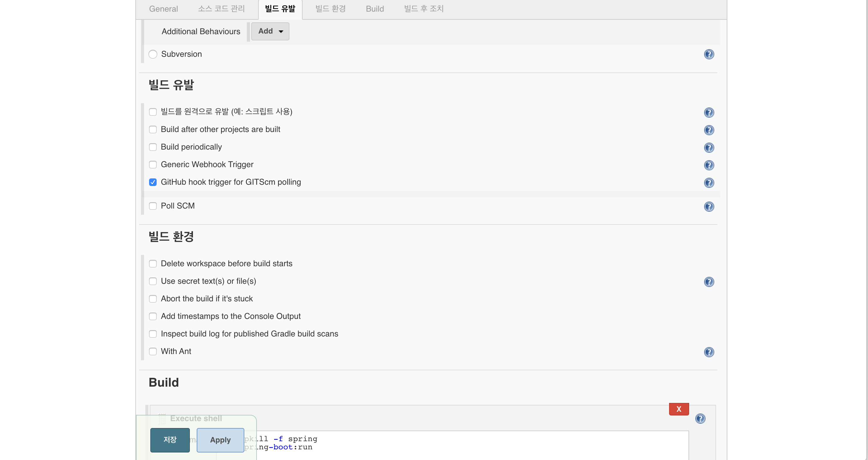
Task: Enable Build periodically
Action: pos(153,147)
